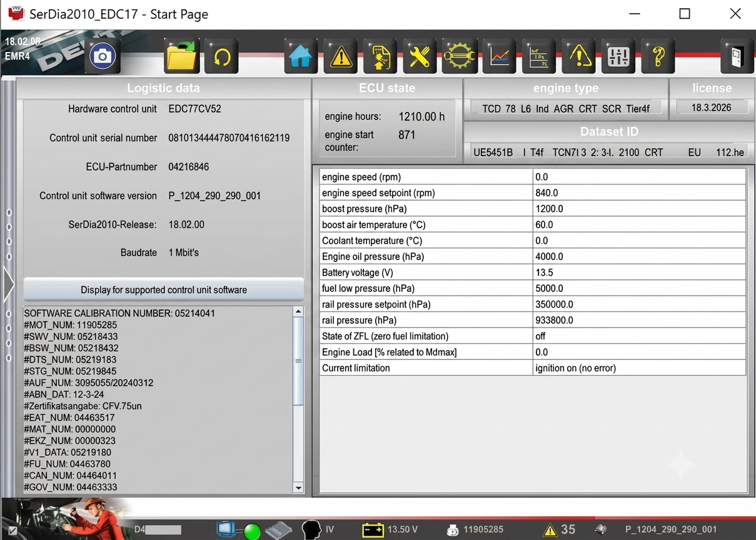The height and width of the screenshot is (540, 756).
Task: Click the #CAN_NUM: 04464011 line
Action: [x=70, y=476]
